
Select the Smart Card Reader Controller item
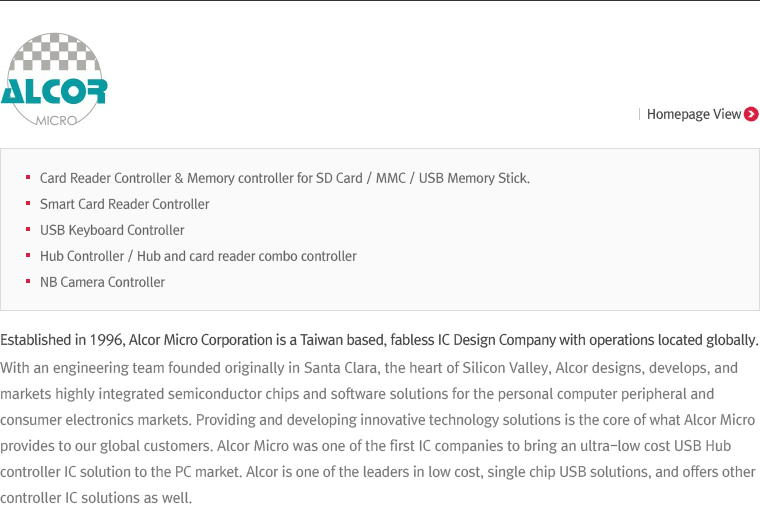125,204
